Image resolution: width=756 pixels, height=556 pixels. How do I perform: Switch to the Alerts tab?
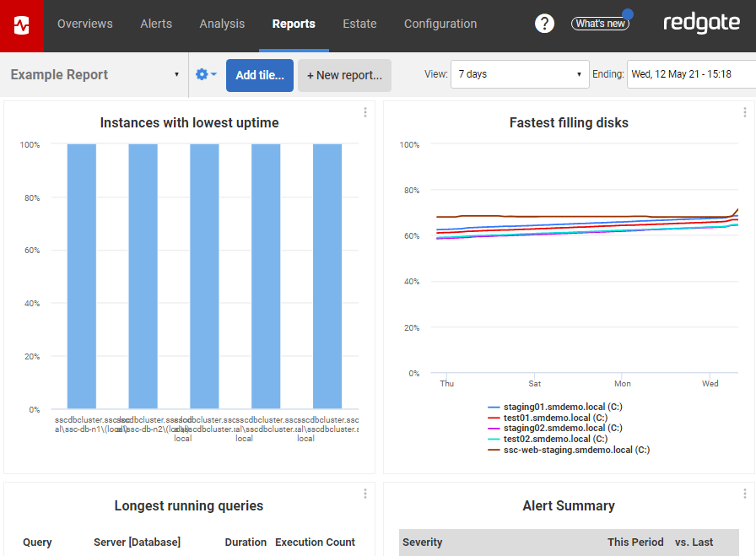156,24
